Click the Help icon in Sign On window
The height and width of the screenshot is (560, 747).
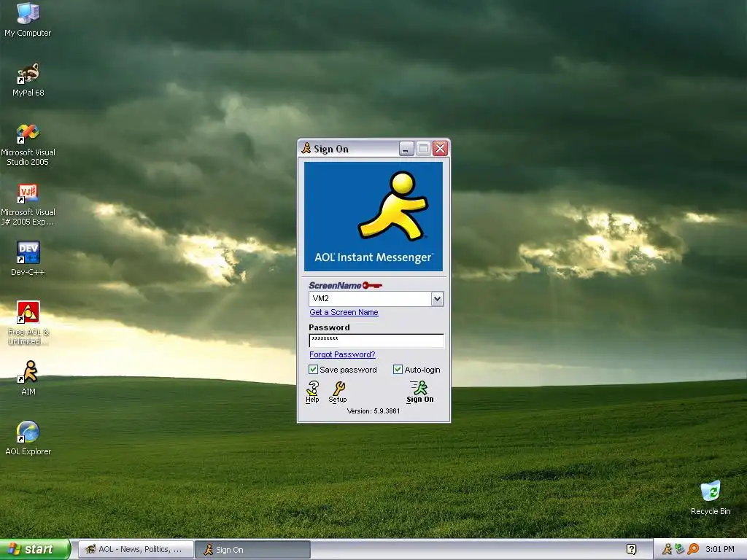click(x=312, y=392)
